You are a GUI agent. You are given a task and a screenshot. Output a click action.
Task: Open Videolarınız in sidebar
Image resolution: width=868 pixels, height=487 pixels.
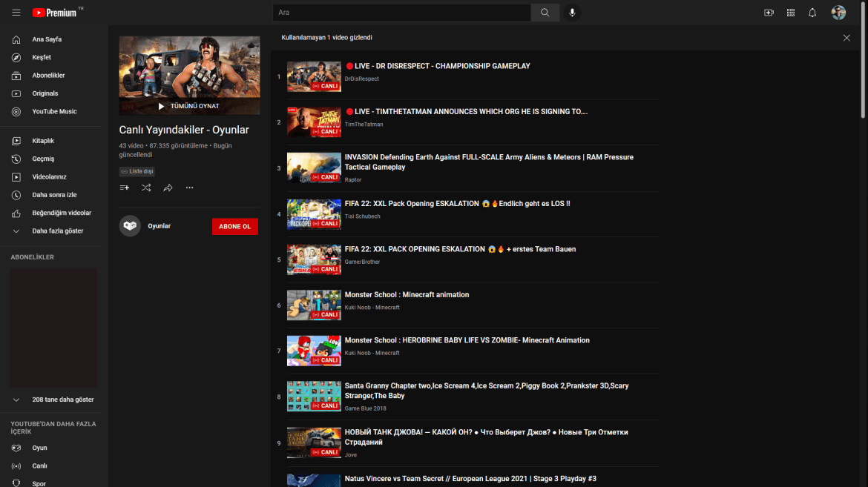click(50, 177)
